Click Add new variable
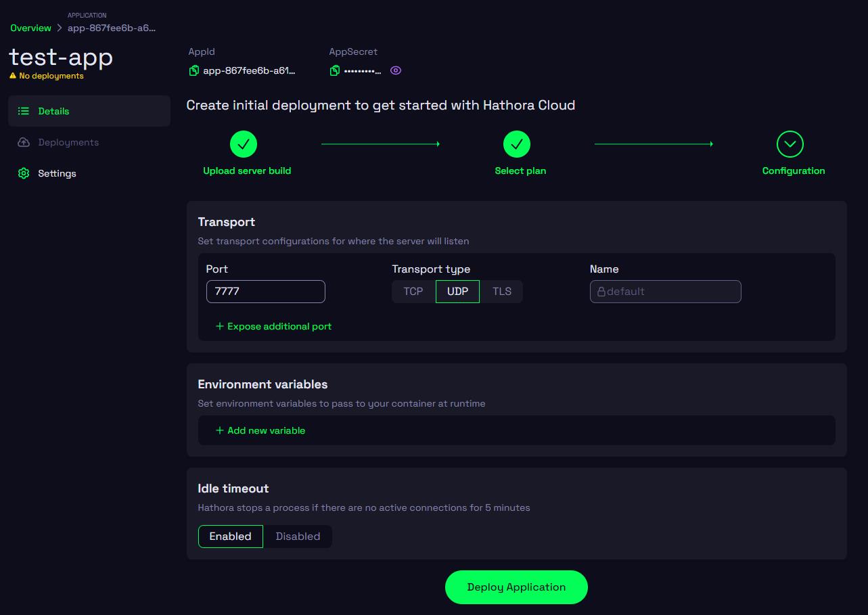This screenshot has width=868, height=615. tap(260, 430)
